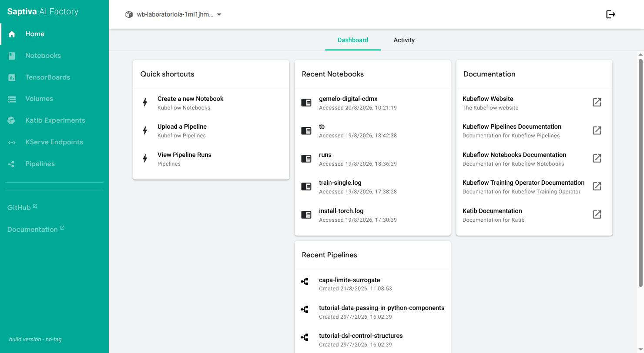Open the gemelo-digital-cdmx notebook
The width and height of the screenshot is (644, 353).
click(372, 103)
